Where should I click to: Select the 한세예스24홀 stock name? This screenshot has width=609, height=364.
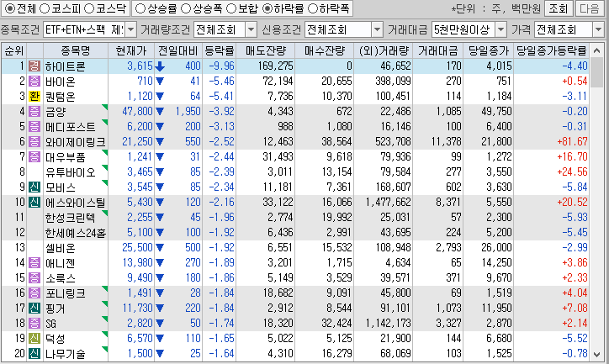click(x=76, y=233)
